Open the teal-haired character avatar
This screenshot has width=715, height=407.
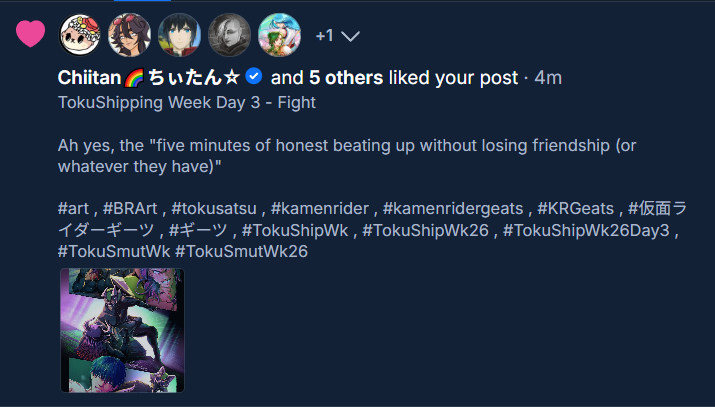click(x=279, y=35)
